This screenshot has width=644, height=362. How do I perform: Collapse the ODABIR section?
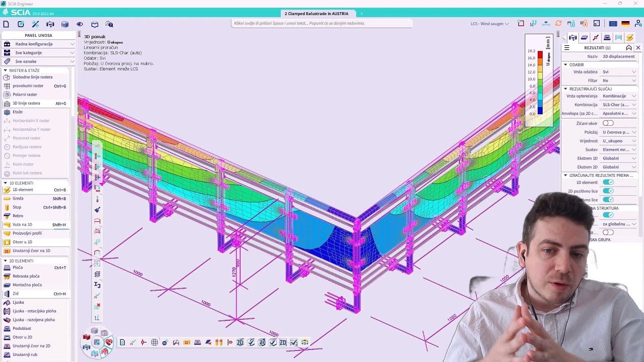(566, 65)
